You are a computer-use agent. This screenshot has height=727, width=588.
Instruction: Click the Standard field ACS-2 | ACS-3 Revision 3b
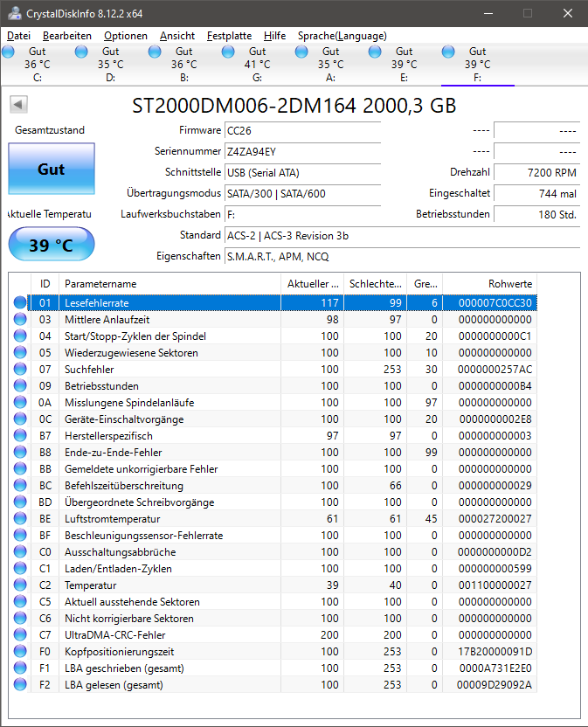point(403,236)
